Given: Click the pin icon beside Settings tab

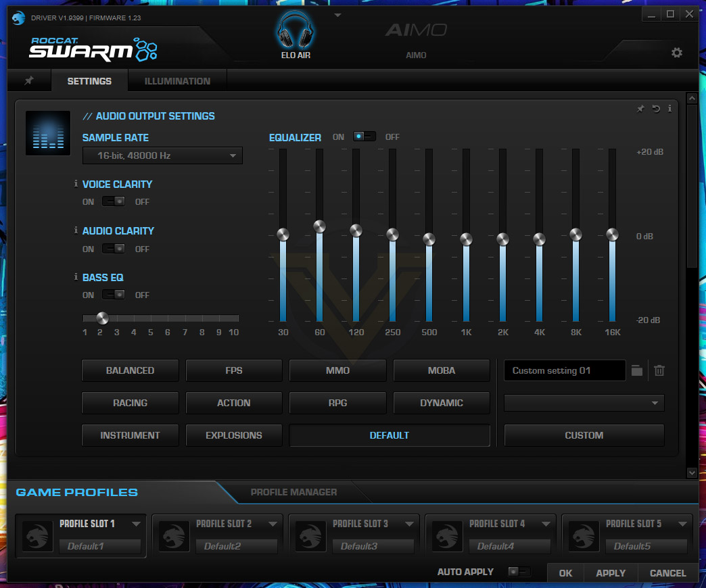Looking at the screenshot, I should pyautogui.click(x=29, y=80).
